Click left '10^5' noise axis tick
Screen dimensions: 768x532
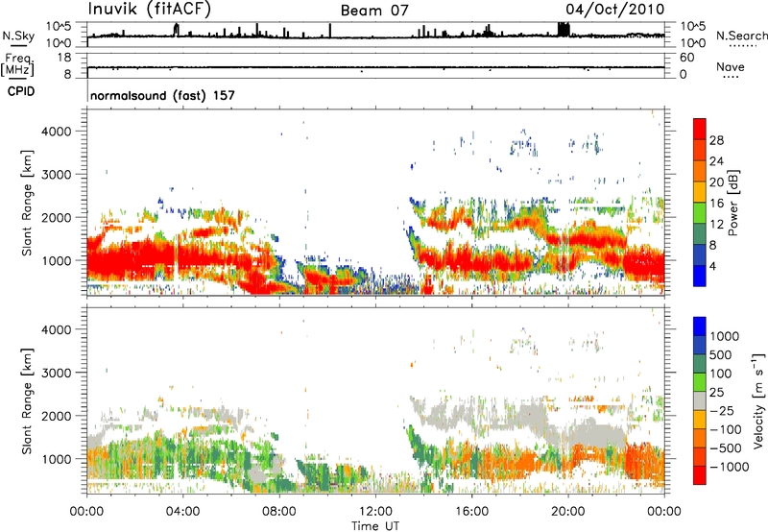click(x=60, y=27)
